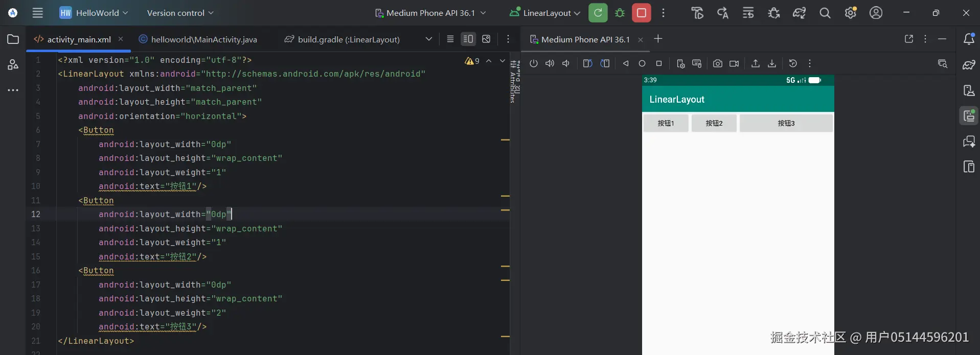Open the Running Devices tool window

click(969, 116)
